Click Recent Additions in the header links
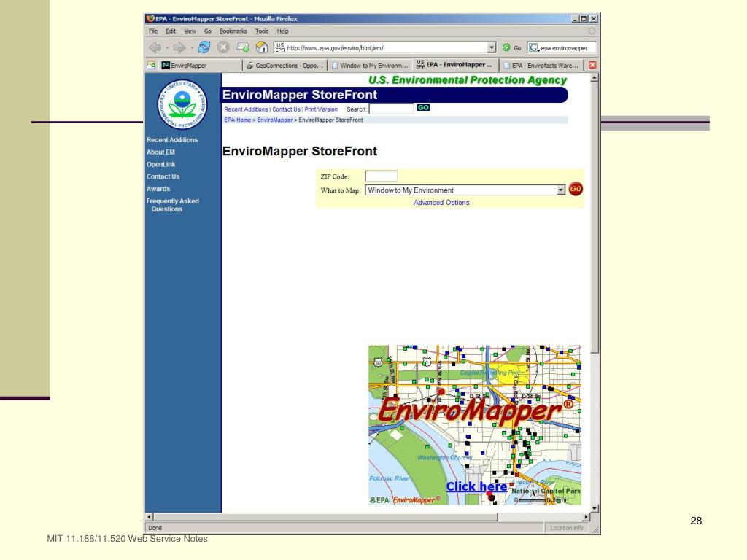 (246, 109)
